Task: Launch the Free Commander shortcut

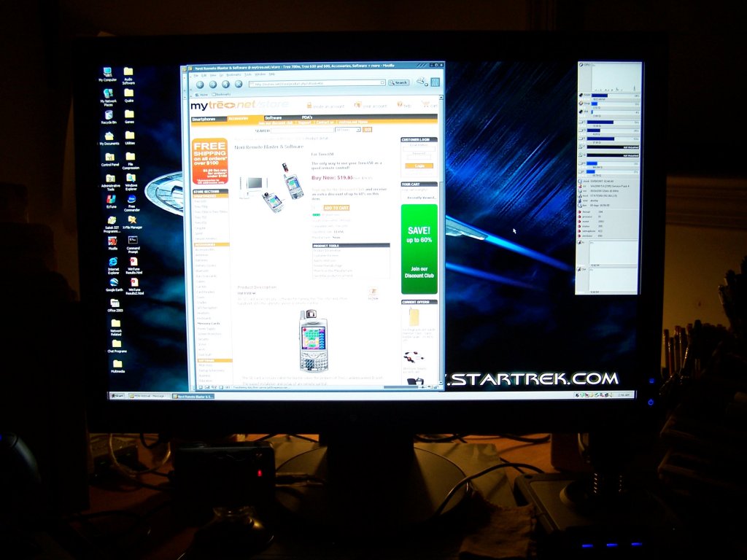Action: (x=131, y=203)
